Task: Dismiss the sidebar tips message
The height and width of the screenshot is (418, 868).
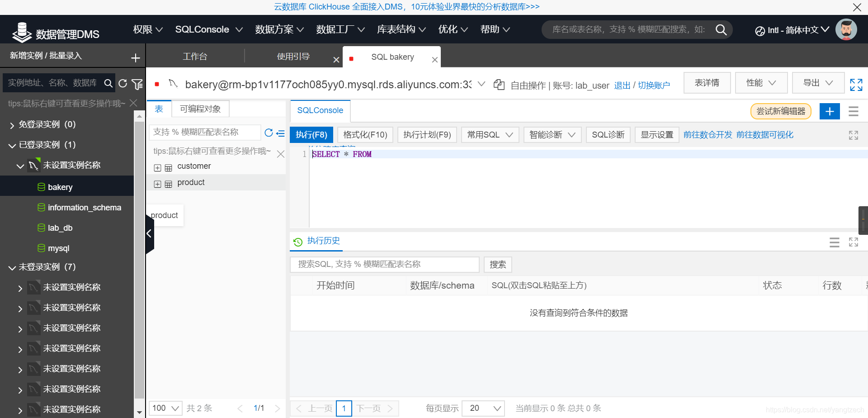Action: (x=133, y=103)
